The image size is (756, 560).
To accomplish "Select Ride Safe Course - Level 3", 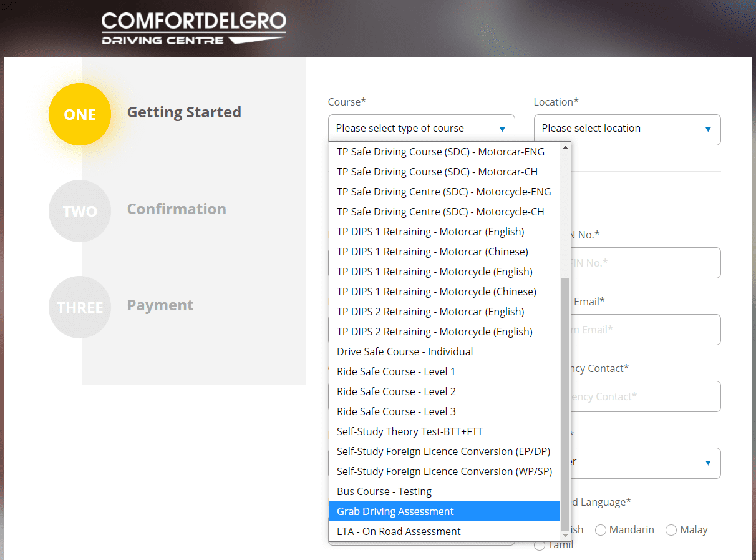I will click(444, 411).
